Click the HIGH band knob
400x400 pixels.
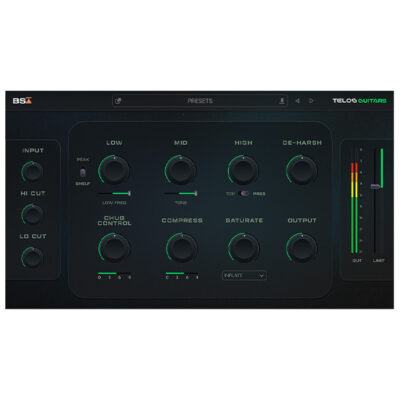(243, 170)
